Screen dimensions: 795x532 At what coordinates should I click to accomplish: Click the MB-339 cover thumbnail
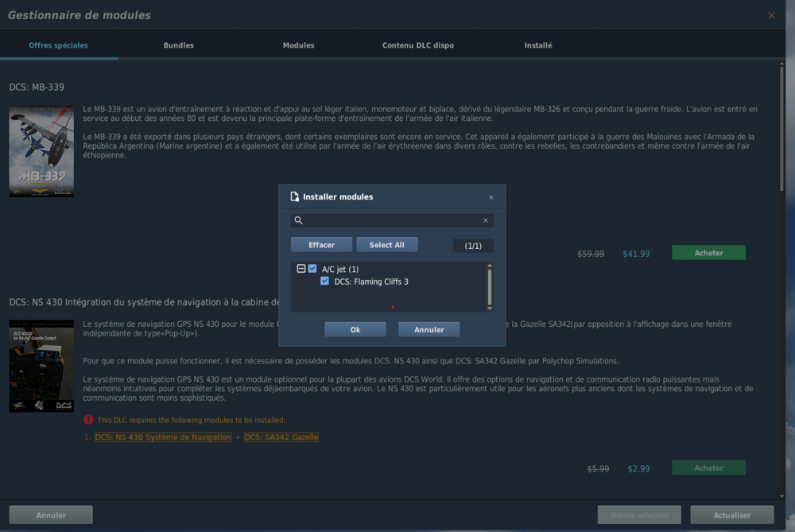pos(41,151)
